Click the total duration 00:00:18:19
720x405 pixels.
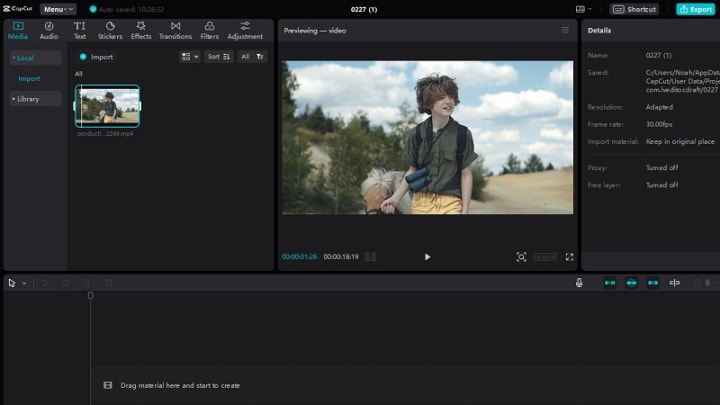(341, 257)
